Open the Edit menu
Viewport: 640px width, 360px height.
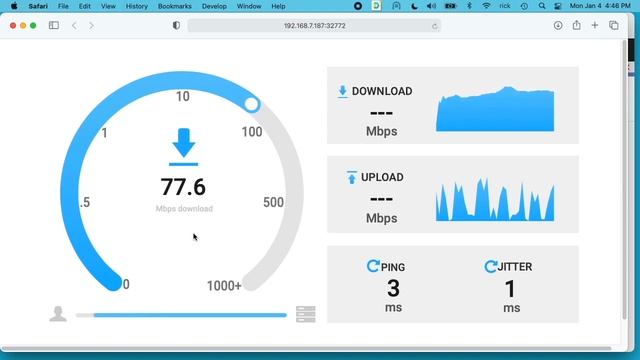pyautogui.click(x=85, y=6)
